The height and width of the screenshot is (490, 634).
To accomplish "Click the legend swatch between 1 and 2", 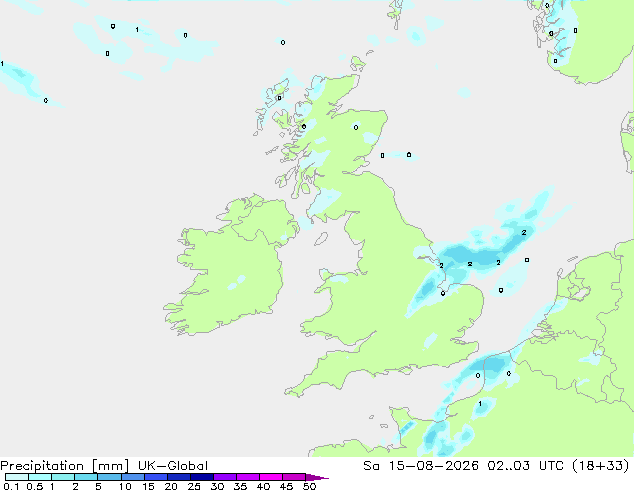I will [63, 477].
